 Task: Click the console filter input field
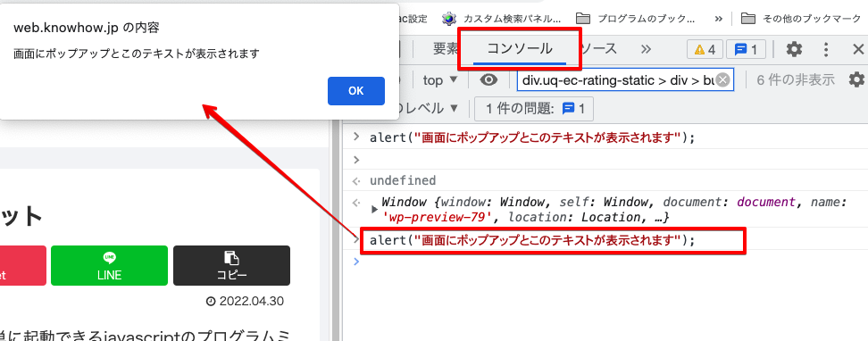pyautogui.click(x=625, y=80)
